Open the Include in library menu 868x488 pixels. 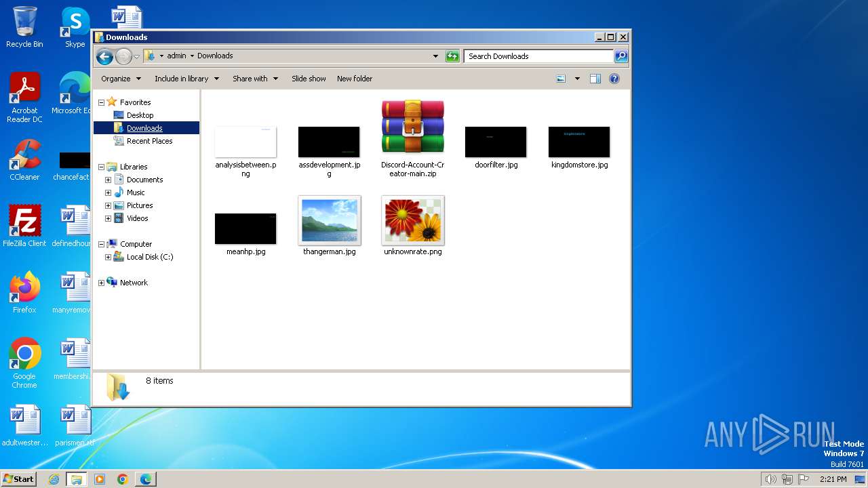[x=187, y=79]
